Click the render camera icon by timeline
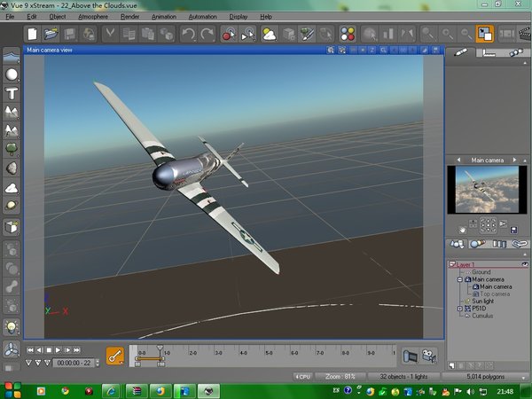The image size is (532, 399). (x=429, y=356)
